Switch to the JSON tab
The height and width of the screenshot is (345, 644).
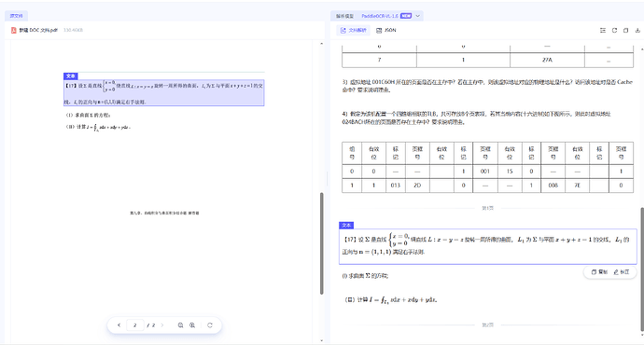(386, 31)
